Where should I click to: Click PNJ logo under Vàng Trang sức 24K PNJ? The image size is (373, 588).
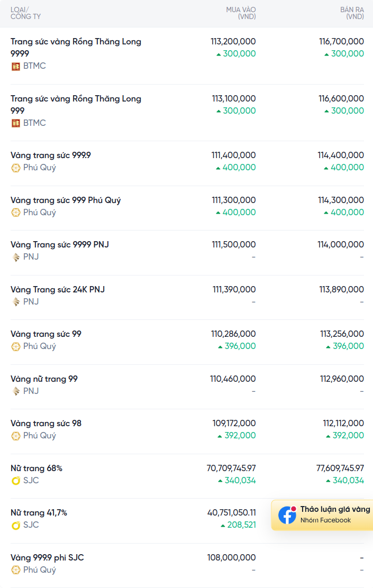(16, 302)
